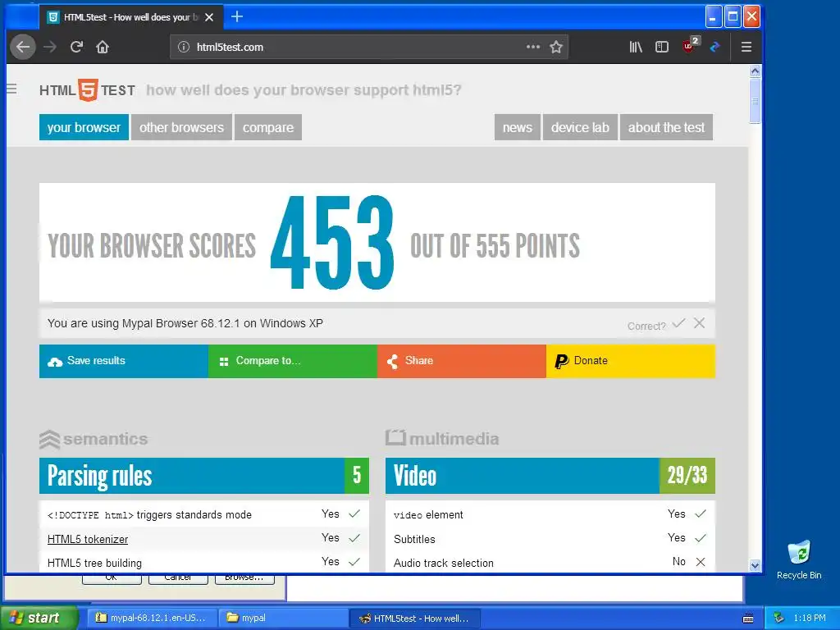The width and height of the screenshot is (840, 630).
Task: Click the yellow Donate button
Action: [x=631, y=361]
